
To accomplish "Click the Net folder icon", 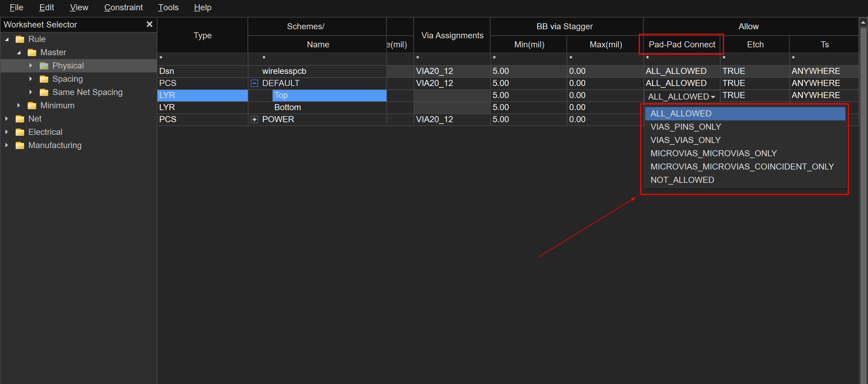I will click(x=20, y=119).
